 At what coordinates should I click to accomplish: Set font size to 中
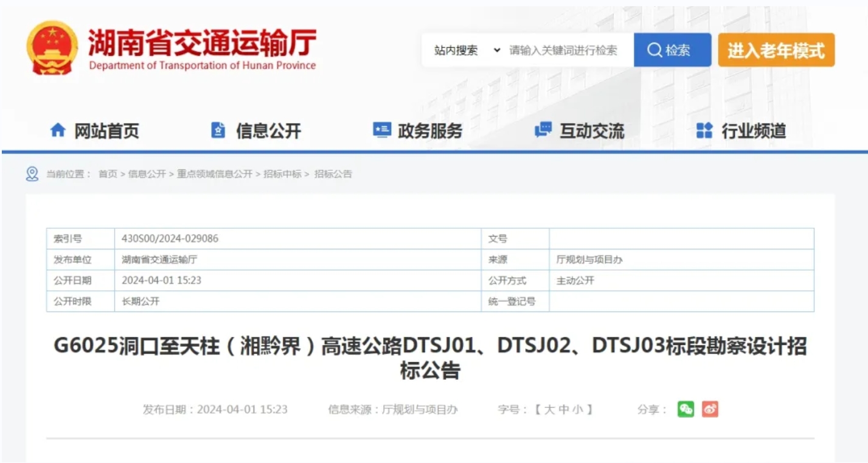[x=563, y=409]
